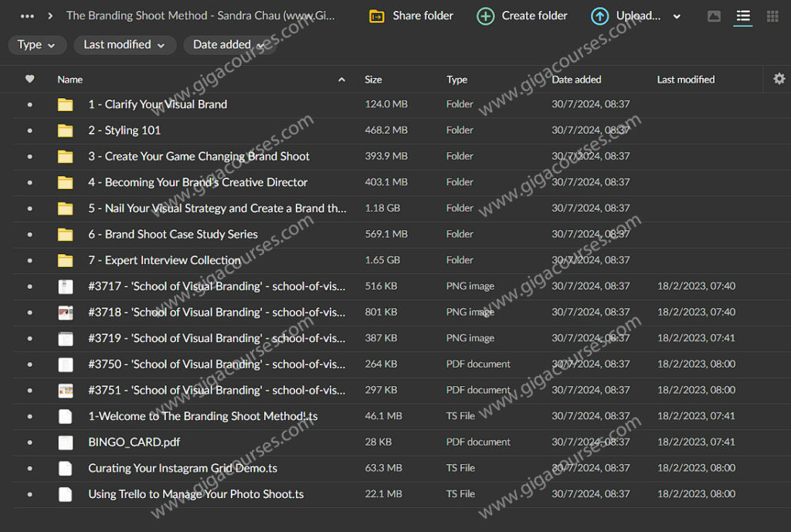Click the folder icon for Styling 101
Viewport: 791px width, 532px height.
pyautogui.click(x=66, y=130)
